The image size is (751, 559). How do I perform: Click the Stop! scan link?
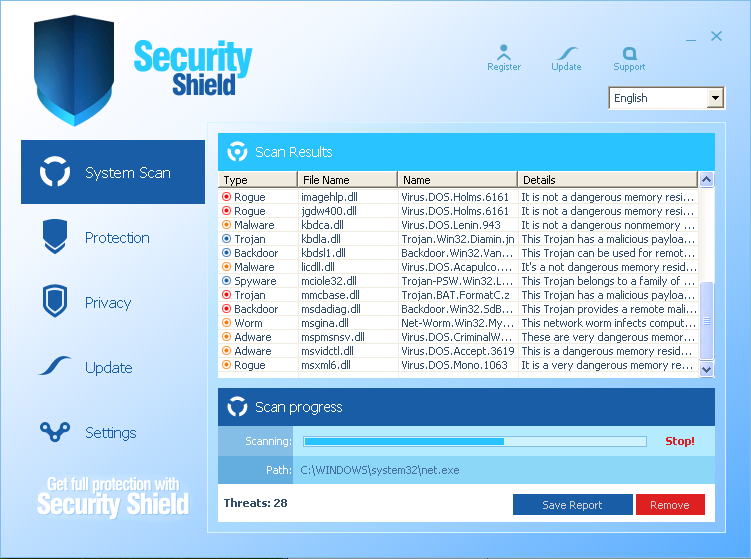coord(680,441)
